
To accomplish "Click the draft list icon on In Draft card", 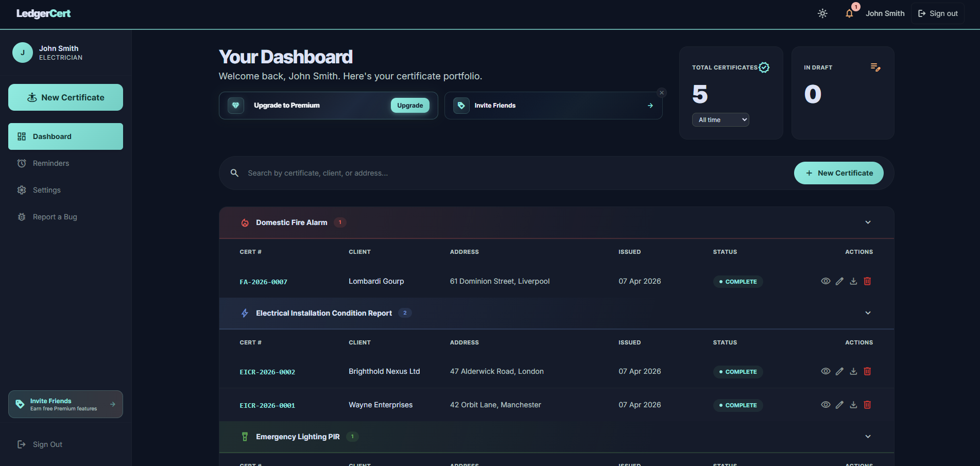I will [x=875, y=67].
